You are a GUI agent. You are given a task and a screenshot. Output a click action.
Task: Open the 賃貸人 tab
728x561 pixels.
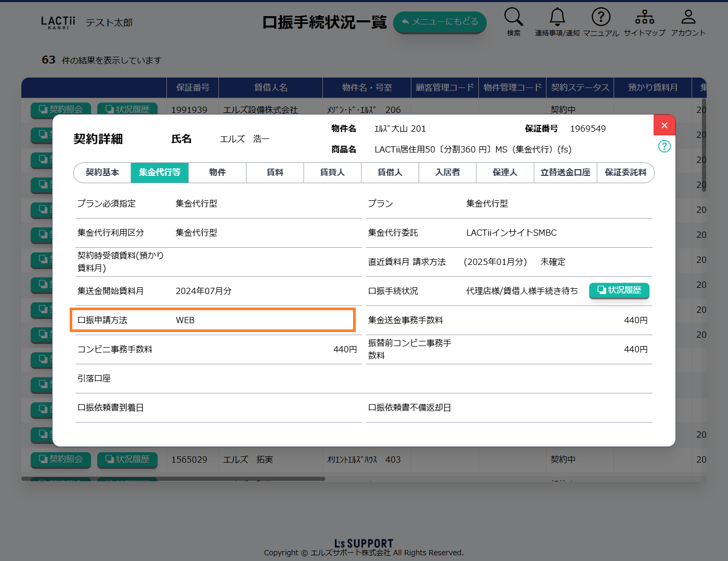pos(332,172)
